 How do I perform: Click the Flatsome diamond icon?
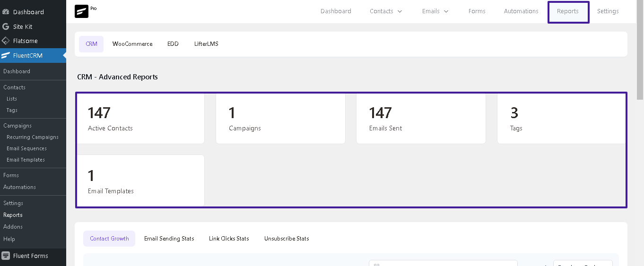[x=6, y=41]
